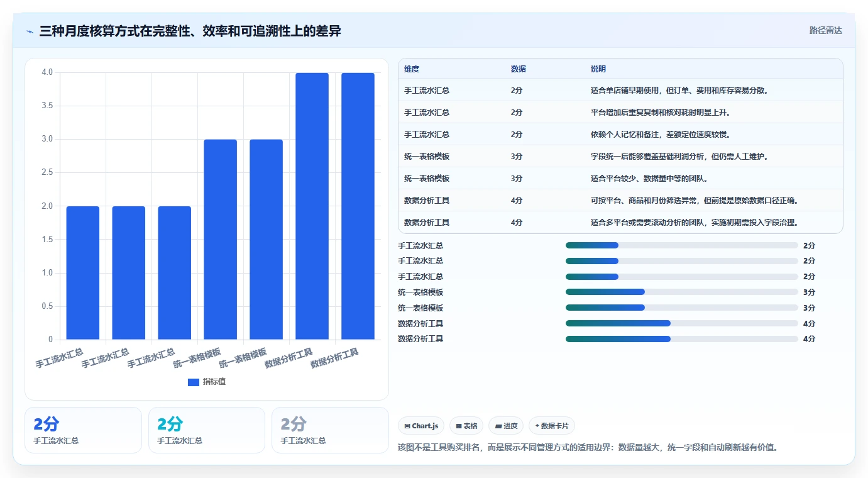Click the 3.5 y-axis label
868x478 pixels.
coord(47,106)
